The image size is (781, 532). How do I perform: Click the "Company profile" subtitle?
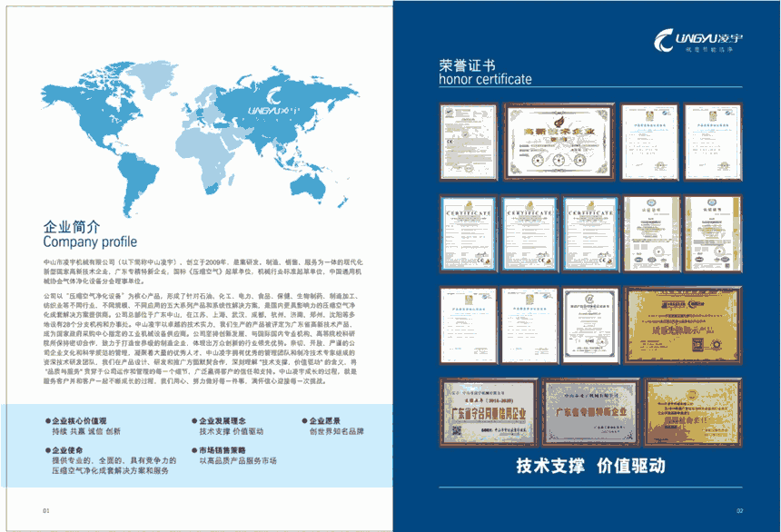click(90, 242)
